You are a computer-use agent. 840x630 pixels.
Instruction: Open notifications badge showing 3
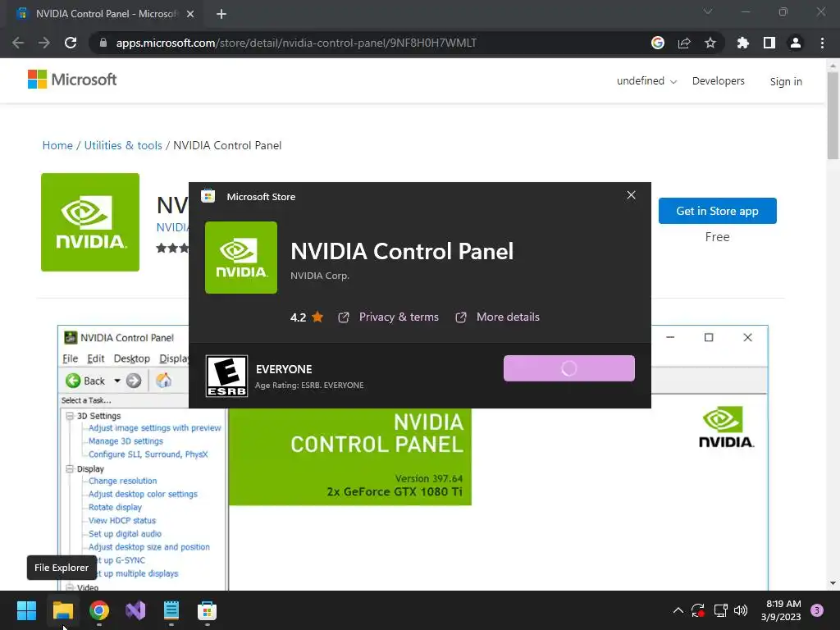tap(817, 610)
